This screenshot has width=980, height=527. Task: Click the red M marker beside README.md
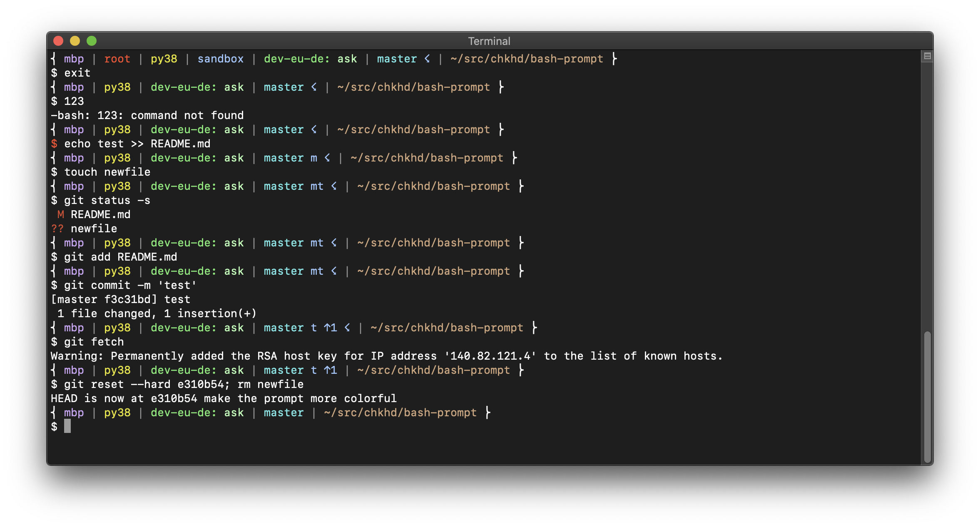point(61,215)
